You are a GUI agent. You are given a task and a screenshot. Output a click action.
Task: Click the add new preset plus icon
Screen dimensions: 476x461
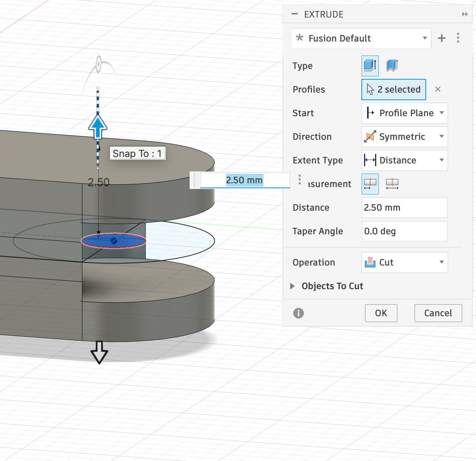(x=441, y=38)
